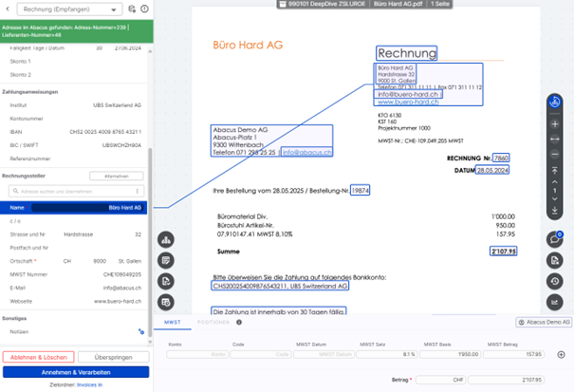Click the MWST Basis field showing 1'950.00
The image size is (574, 392).
pos(451,355)
